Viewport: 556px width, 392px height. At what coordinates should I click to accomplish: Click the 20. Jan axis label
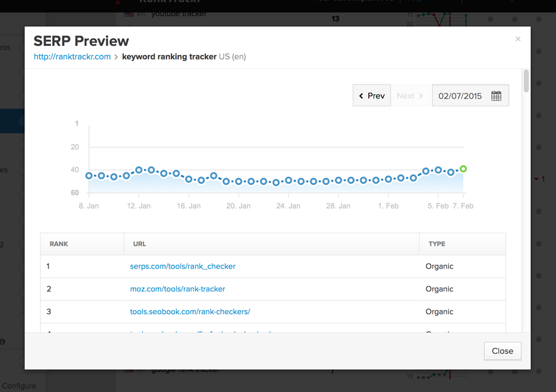238,206
